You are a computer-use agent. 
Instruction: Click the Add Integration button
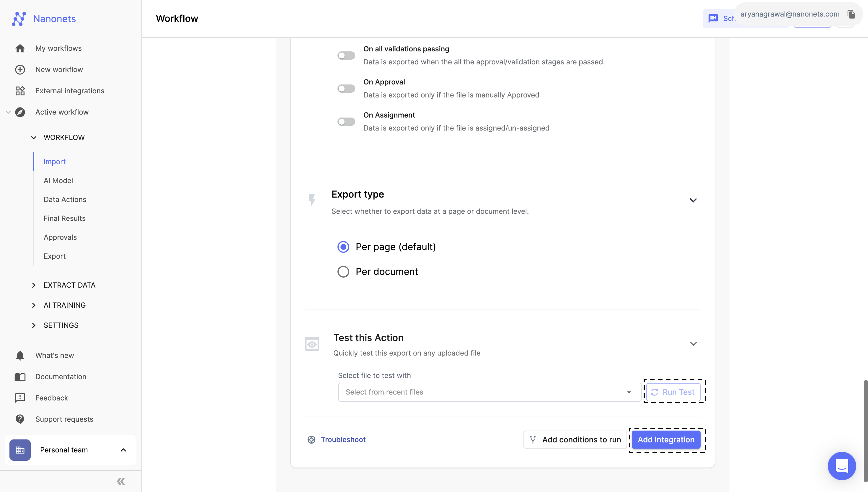[666, 440]
